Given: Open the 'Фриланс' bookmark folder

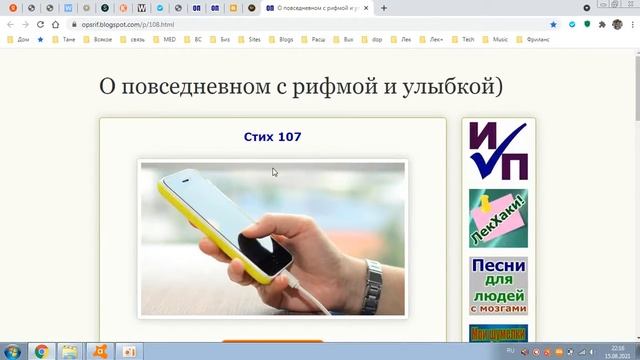Looking at the screenshot, I should click(533, 40).
